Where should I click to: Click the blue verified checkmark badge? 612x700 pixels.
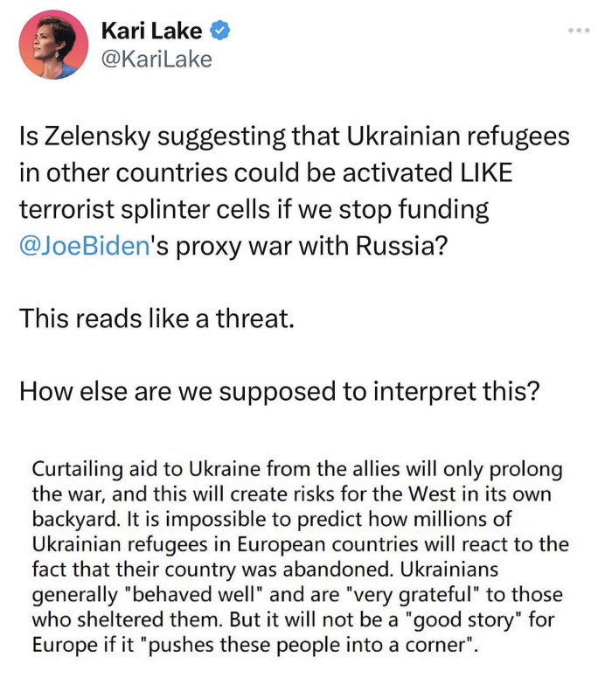pyautogui.click(x=221, y=31)
